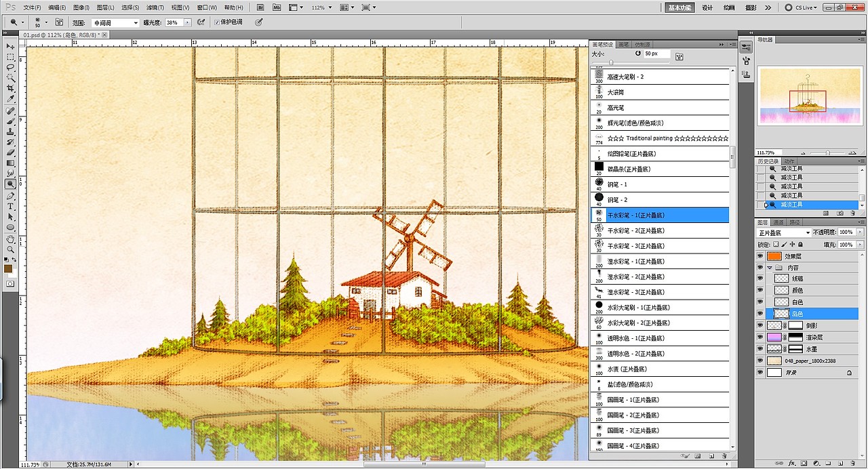
Task: Select the 048_paper_1800x2388 layer
Action: tap(811, 361)
